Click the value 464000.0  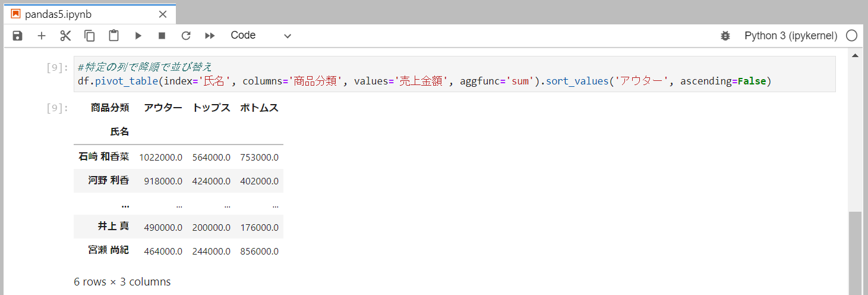[163, 251]
